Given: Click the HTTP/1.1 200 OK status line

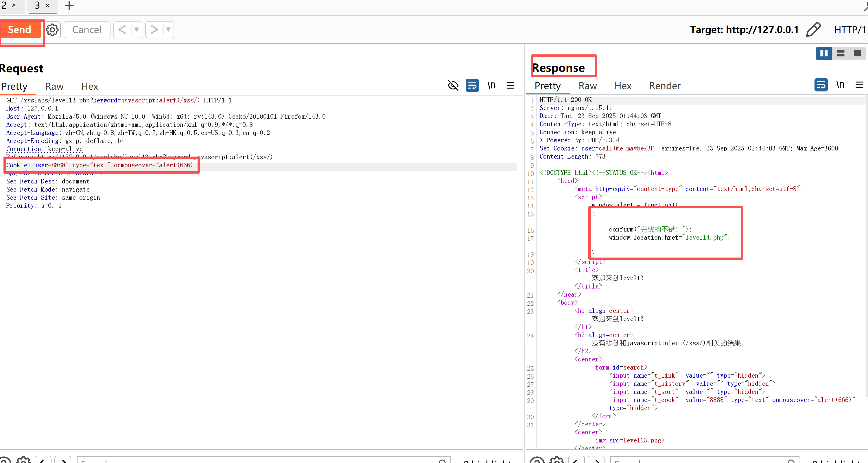Looking at the screenshot, I should [x=565, y=100].
